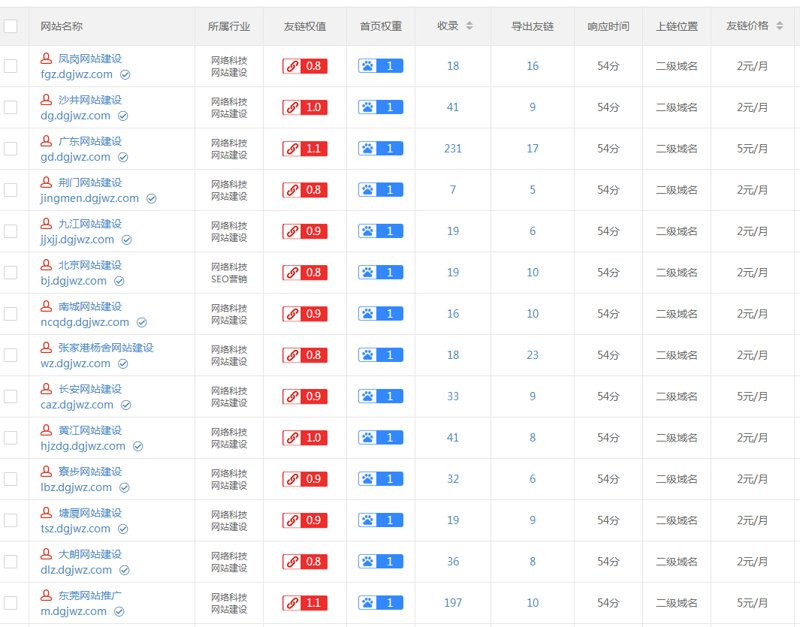Click the 友链权值 column header
The image size is (800, 627).
pos(304,26)
